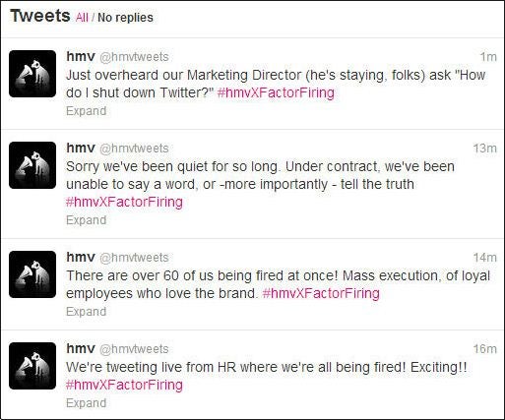
Task: Expand the 'Mass execution' tweet
Action: point(87,312)
